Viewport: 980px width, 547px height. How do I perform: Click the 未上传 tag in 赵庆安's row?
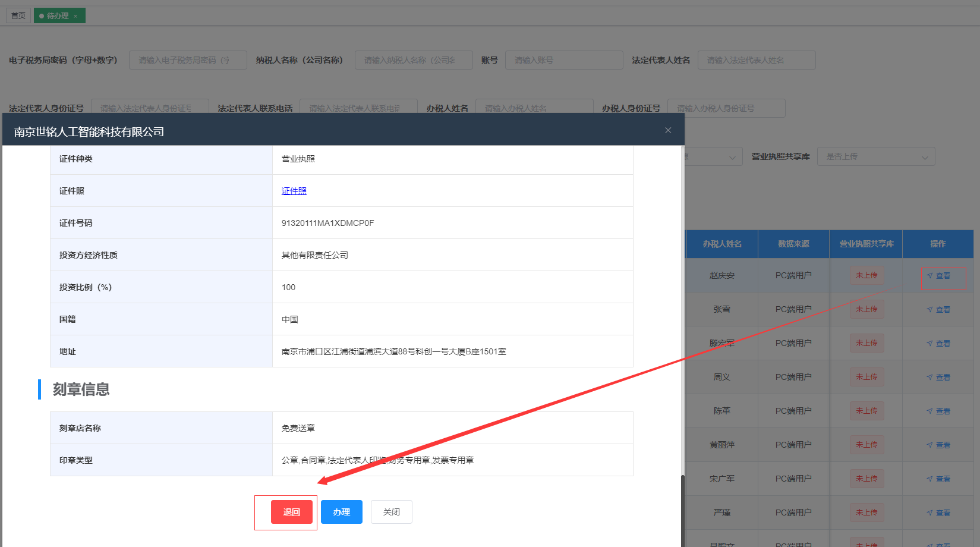click(866, 275)
